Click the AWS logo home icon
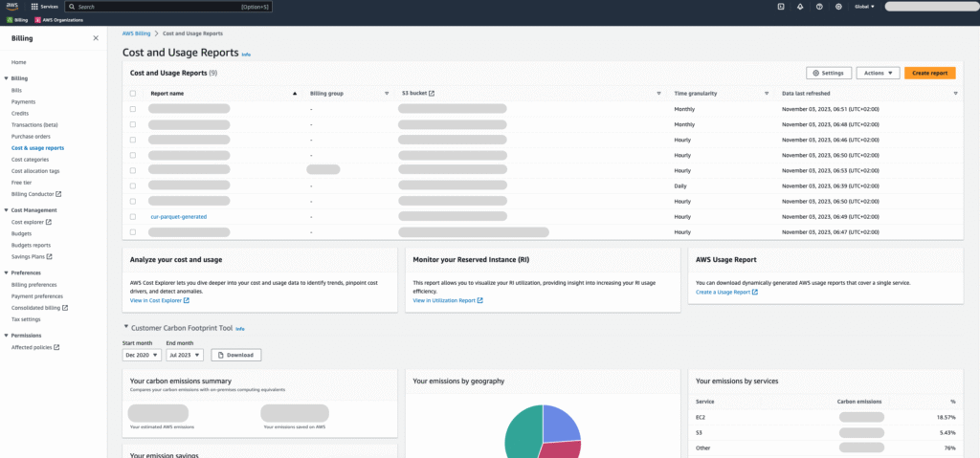The image size is (980, 458). (12, 7)
